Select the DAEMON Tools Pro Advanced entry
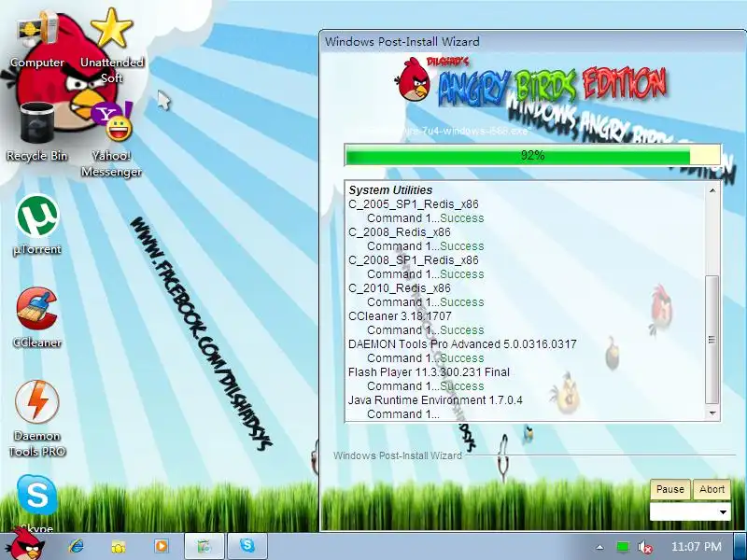This screenshot has width=747, height=560. coord(462,343)
